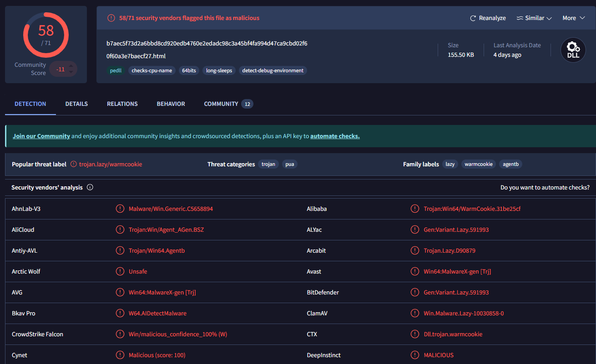Click the automate checks link
This screenshot has height=364, width=596.
point(335,136)
